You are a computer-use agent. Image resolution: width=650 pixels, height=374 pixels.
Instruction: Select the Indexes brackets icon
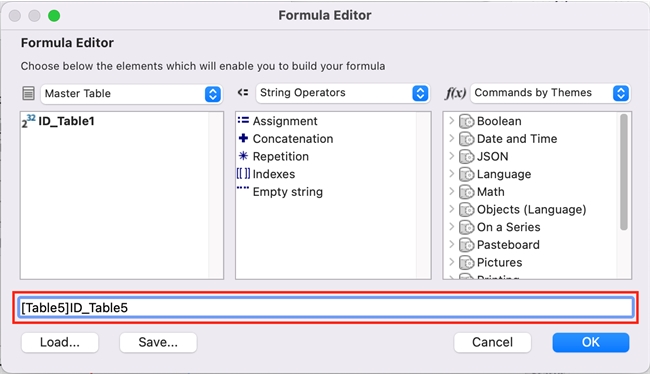click(x=243, y=174)
